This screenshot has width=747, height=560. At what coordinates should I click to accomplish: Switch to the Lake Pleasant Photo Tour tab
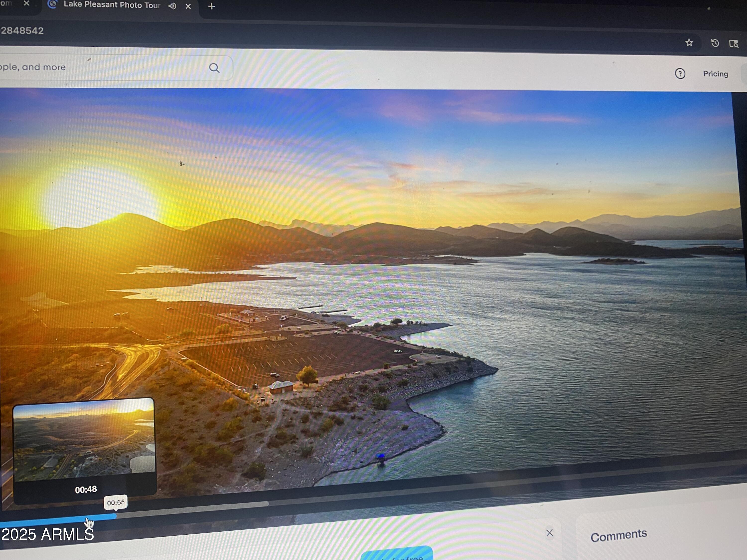(x=112, y=5)
